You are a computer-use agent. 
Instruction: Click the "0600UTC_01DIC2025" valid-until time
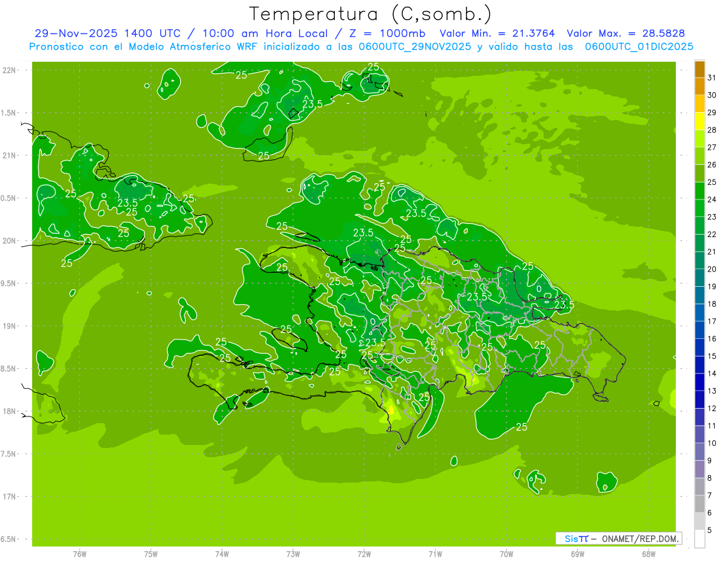pos(639,47)
